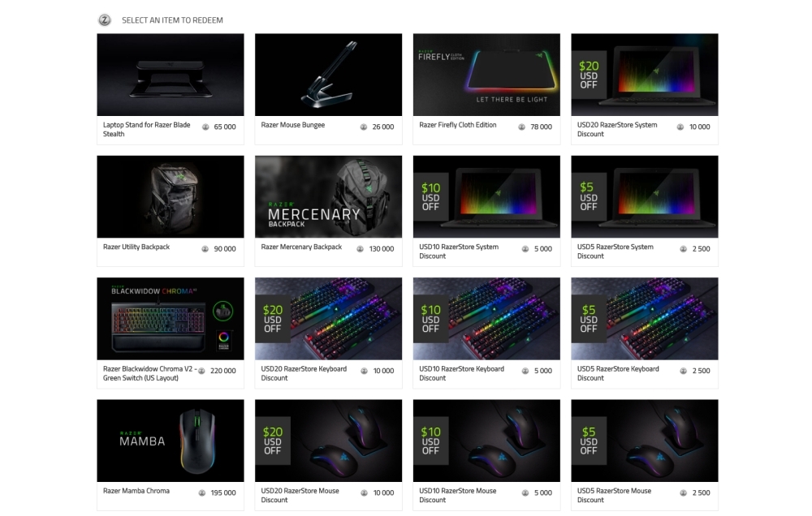Screen dimensions: 812x516
Task: Open 'USD5 RazerStore System Discount' title link
Action: pyautogui.click(x=615, y=252)
